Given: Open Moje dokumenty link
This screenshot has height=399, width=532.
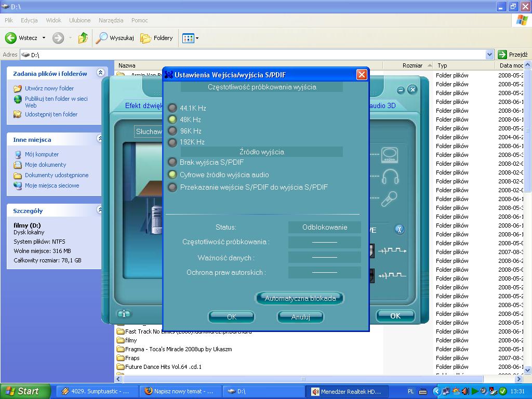Looking at the screenshot, I should [x=46, y=165].
